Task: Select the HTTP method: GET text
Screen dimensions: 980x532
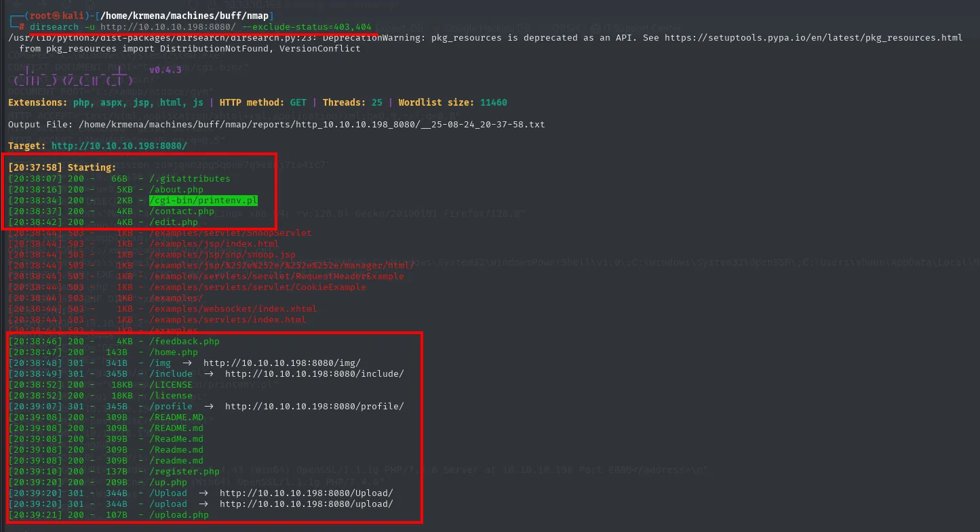Action: (262, 103)
